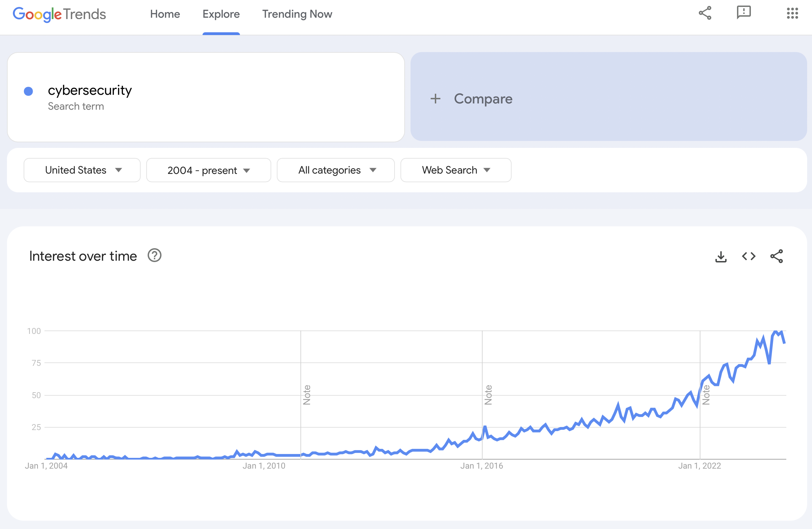Open the send feedback icon
Image resolution: width=812 pixels, height=529 pixels.
(x=744, y=13)
